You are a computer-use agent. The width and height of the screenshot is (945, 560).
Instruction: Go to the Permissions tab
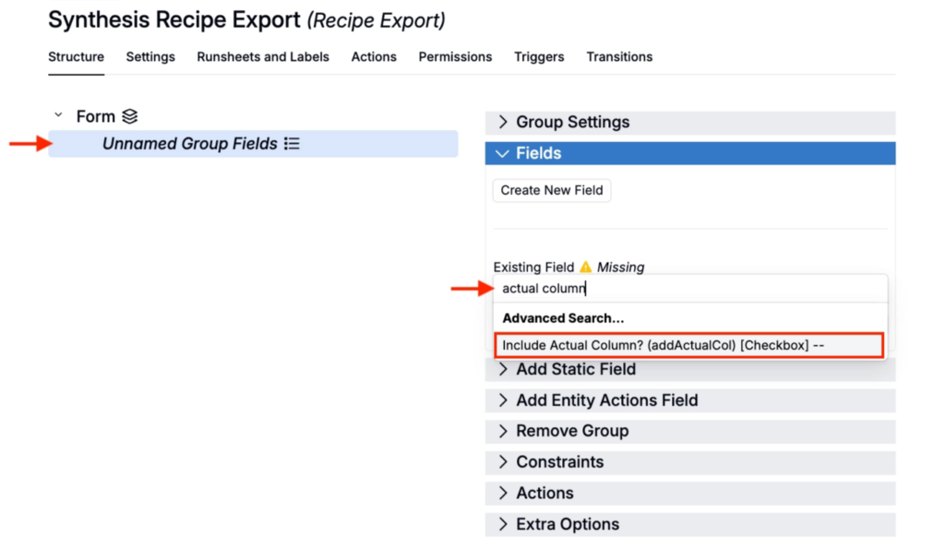click(x=455, y=56)
